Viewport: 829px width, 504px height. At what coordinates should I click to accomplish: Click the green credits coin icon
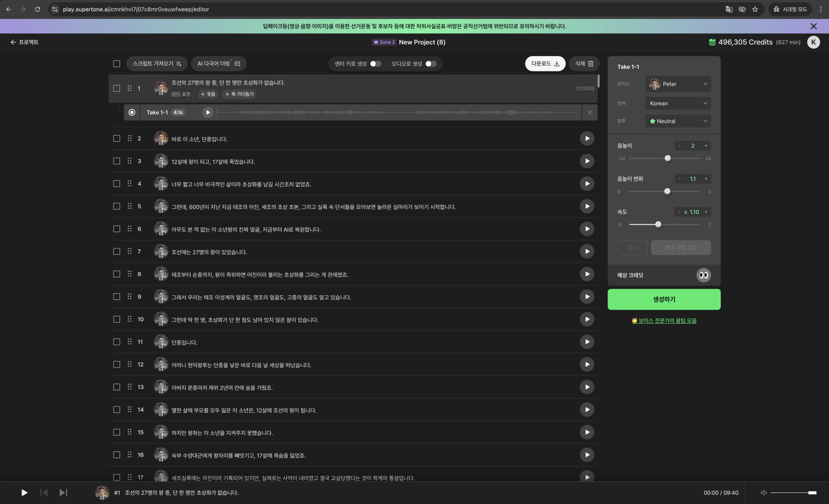(712, 42)
